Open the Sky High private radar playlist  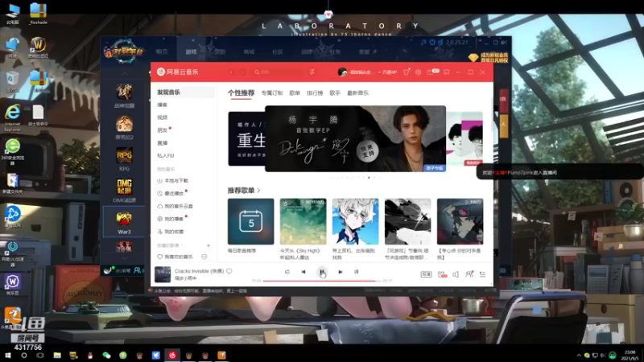point(303,222)
